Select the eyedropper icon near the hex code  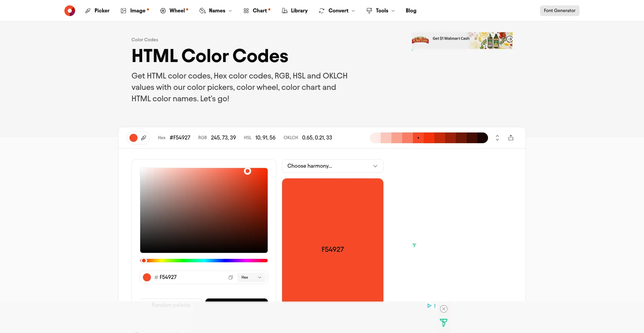click(x=144, y=137)
